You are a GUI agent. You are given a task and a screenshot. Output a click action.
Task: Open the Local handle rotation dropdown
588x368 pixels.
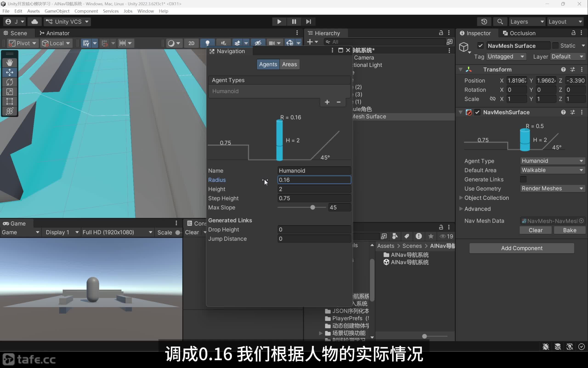tap(56, 43)
